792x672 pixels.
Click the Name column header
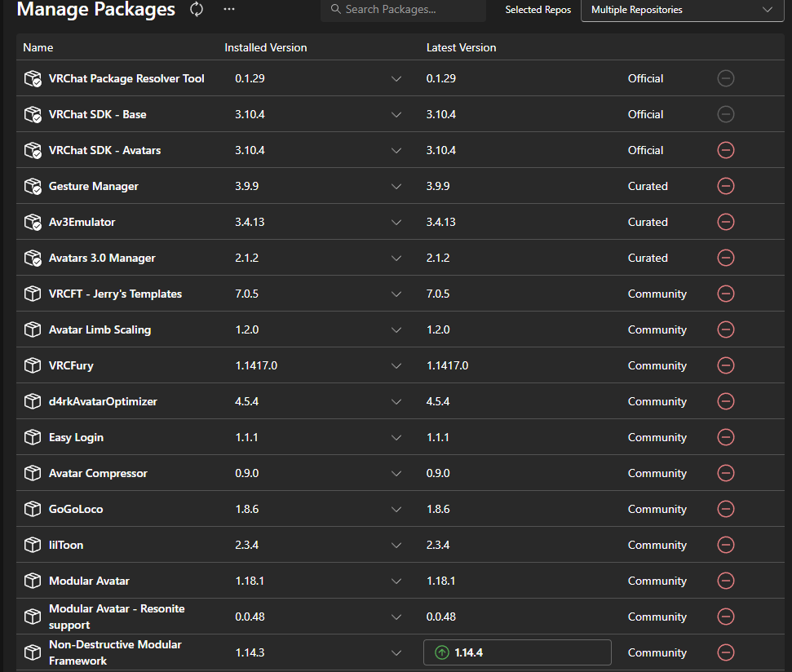[38, 47]
